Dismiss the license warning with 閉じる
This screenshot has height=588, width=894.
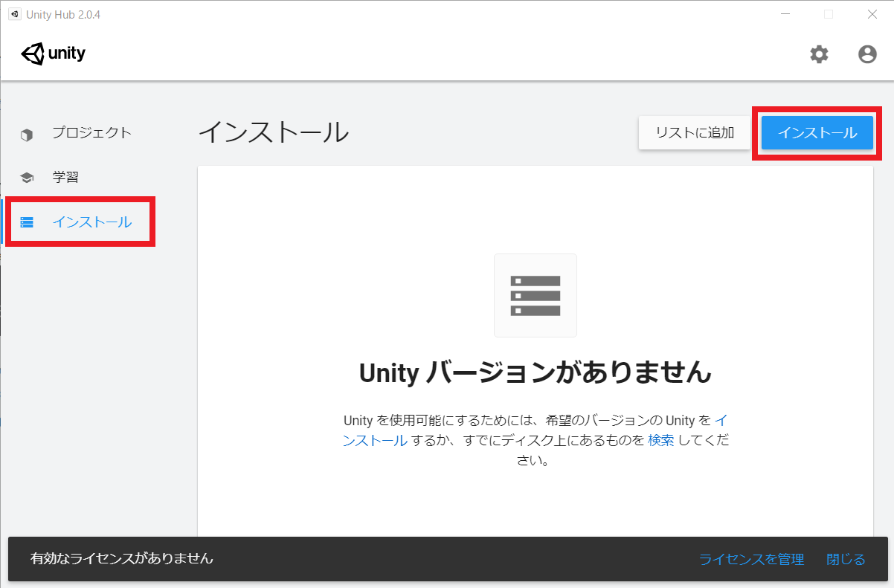[x=845, y=559]
